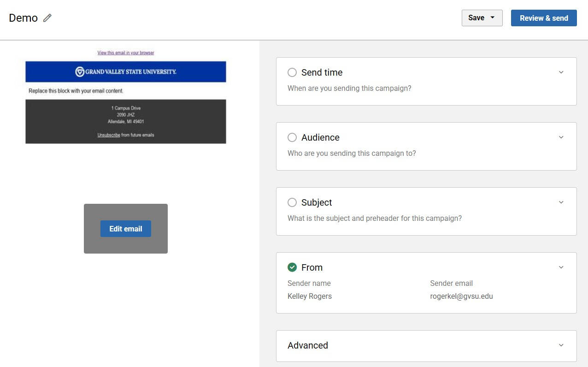Click the Demo campaign title
The image size is (588, 367).
24,18
